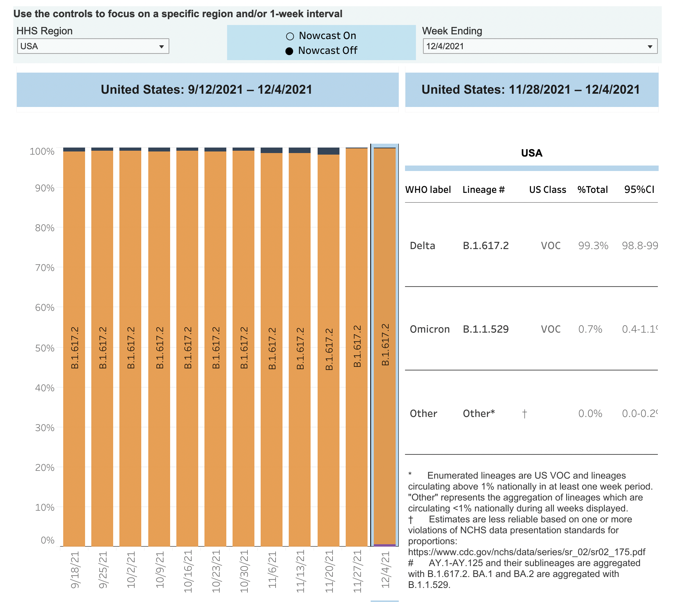Click the purple Omicron segment in 12/4/21 bar
The width and height of the screenshot is (700, 602).
[385, 545]
